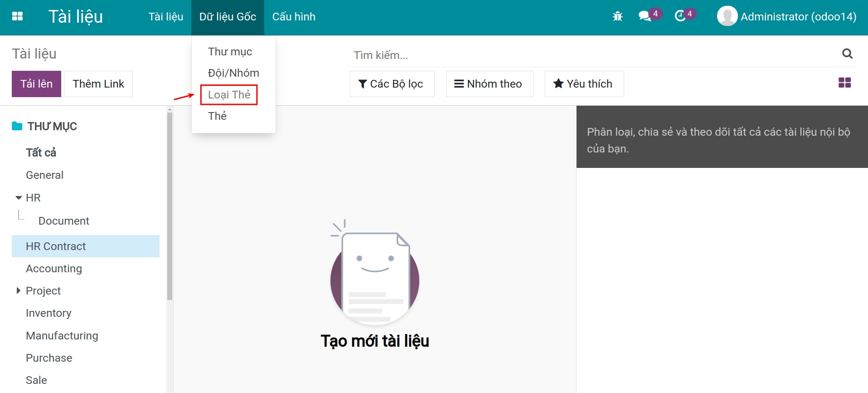Viewport: 868px width, 393px height.
Task: Click the Tải lên upload button
Action: point(36,84)
